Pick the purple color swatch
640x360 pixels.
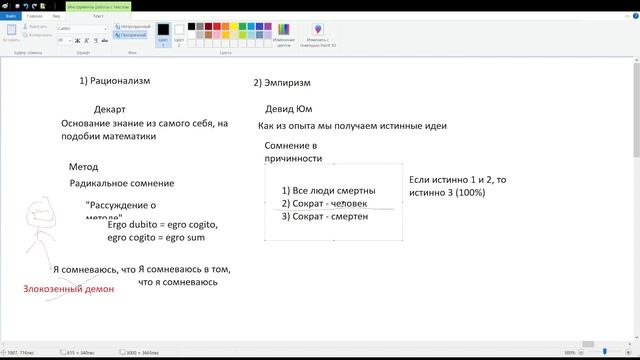pyautogui.click(x=268, y=27)
